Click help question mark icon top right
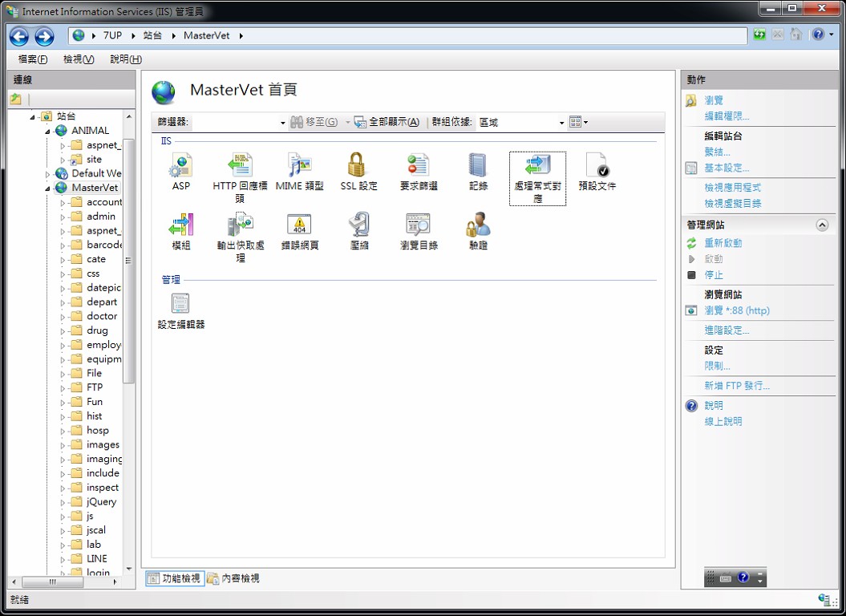The image size is (846, 616). (819, 34)
